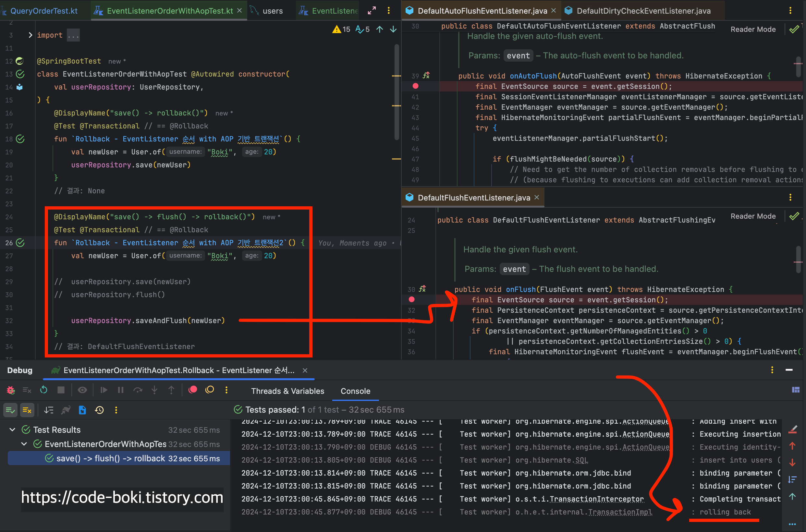
Task: Toggle Show Passed tests filter
Action: tap(10, 410)
